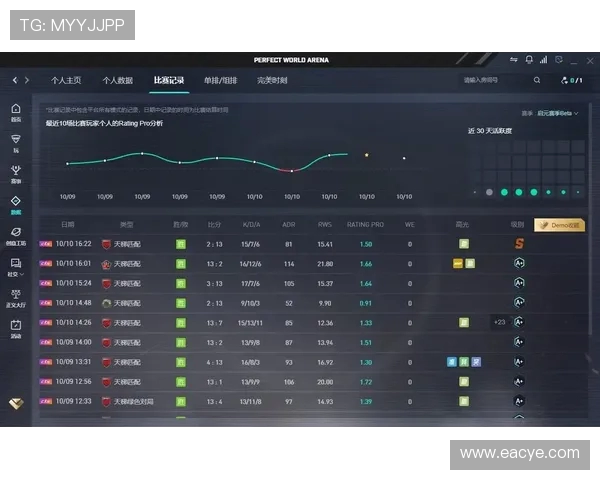Click date 10/10 15:24
The image size is (600, 480).
73,283
